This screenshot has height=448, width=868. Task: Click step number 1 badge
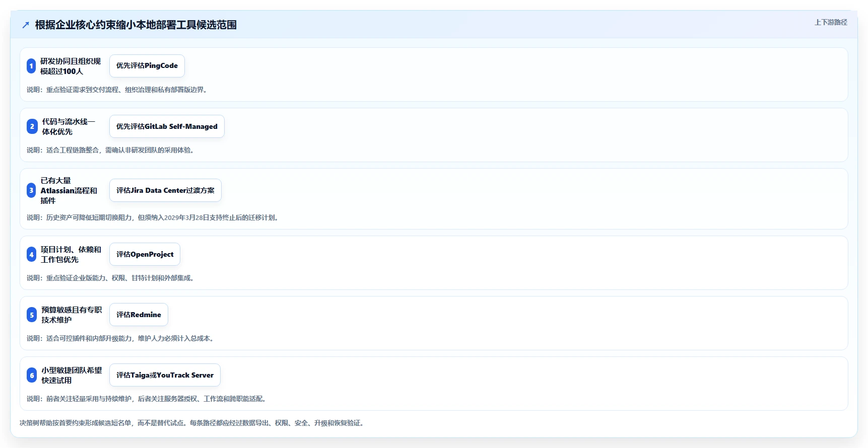point(31,66)
